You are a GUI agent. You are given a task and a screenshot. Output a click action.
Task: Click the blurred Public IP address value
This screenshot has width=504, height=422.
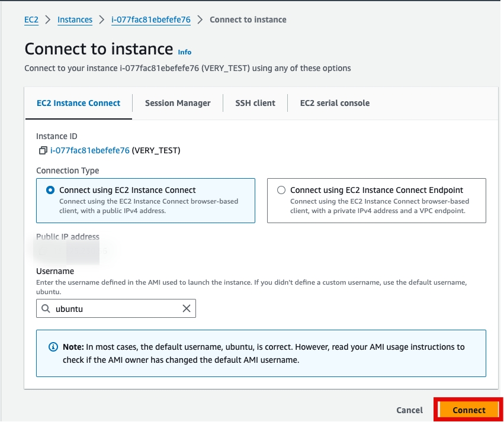point(71,252)
